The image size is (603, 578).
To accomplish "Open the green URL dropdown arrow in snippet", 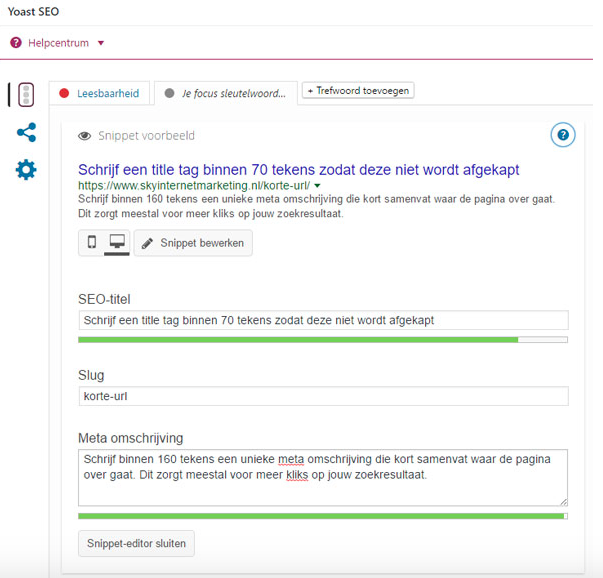I will click(317, 186).
